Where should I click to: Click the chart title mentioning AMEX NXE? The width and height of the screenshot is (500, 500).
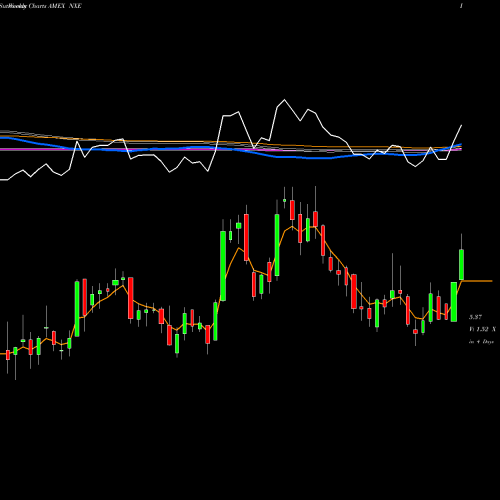tap(41, 6)
